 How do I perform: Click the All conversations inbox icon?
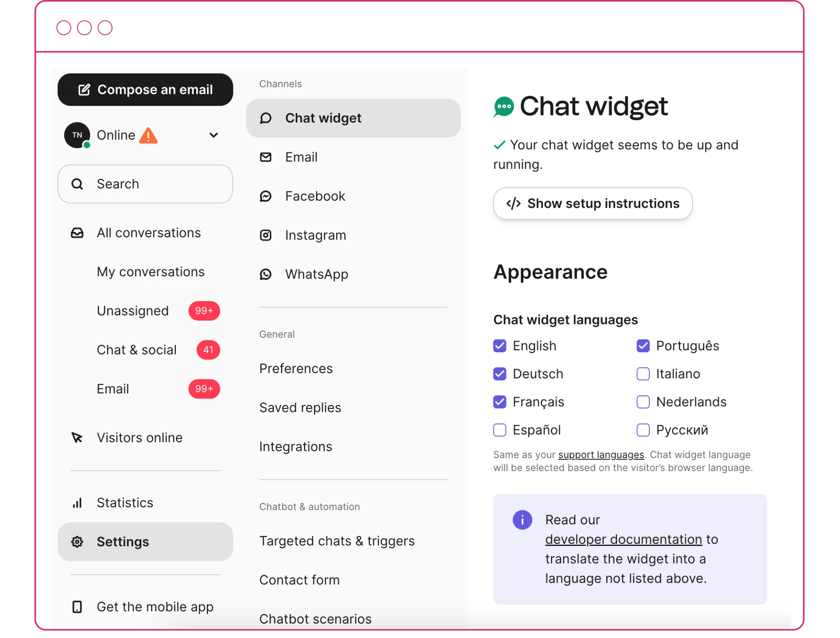77,233
